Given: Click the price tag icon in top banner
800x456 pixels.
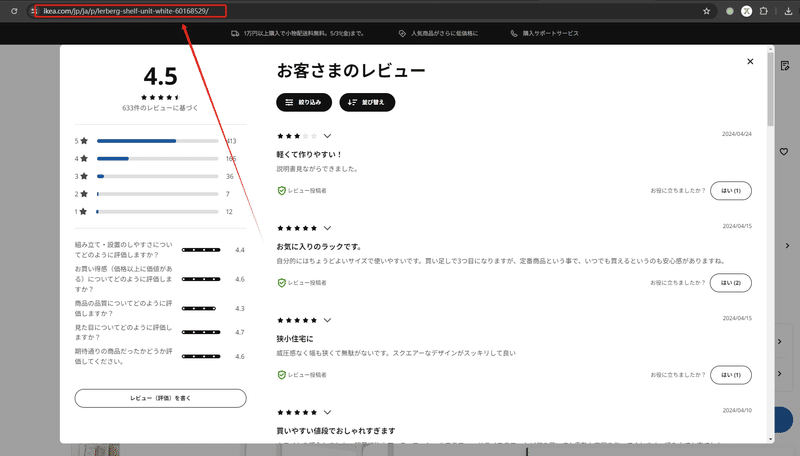Looking at the screenshot, I should [x=402, y=33].
